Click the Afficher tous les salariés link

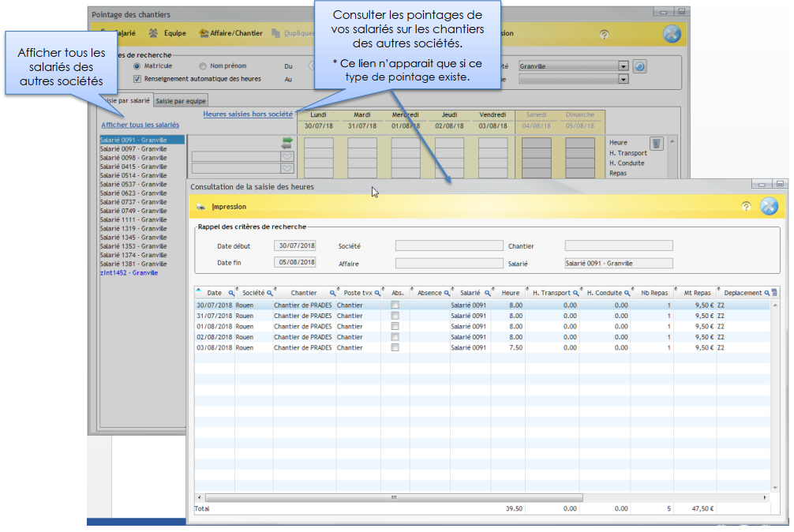tap(140, 125)
